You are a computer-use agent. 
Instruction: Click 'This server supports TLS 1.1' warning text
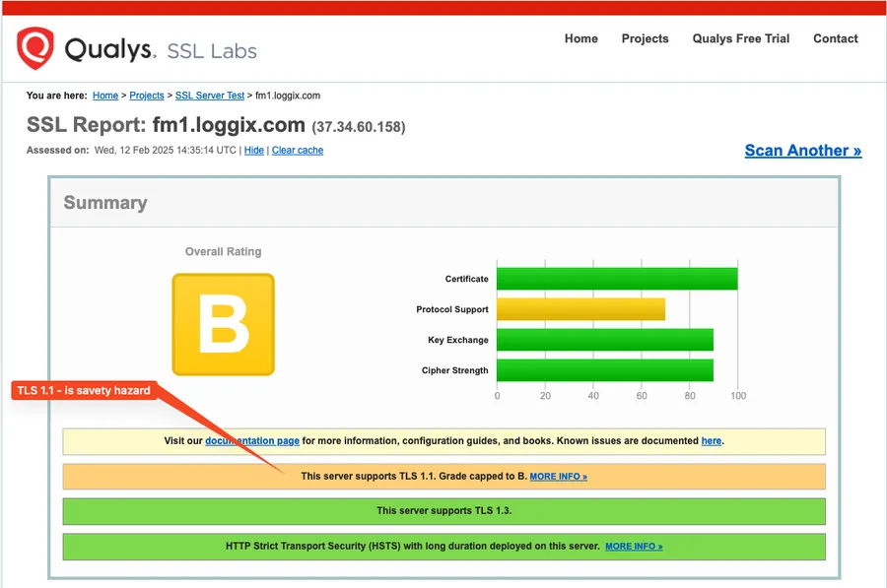[x=369, y=477]
